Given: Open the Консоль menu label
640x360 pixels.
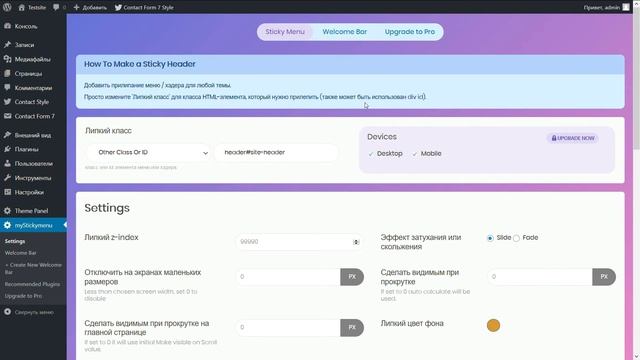Looking at the screenshot, I should coord(26,26).
